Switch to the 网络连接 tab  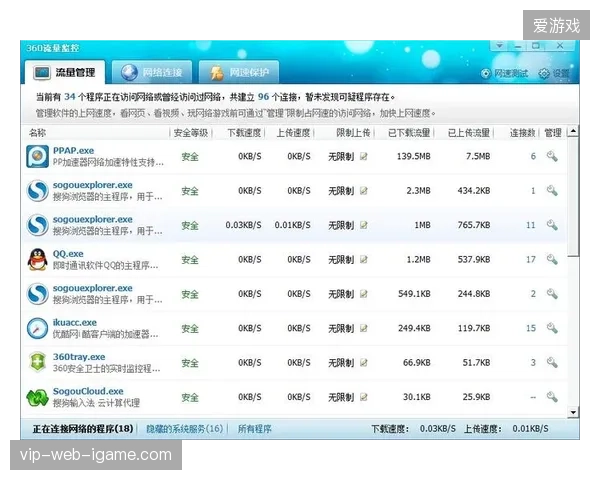click(152, 72)
